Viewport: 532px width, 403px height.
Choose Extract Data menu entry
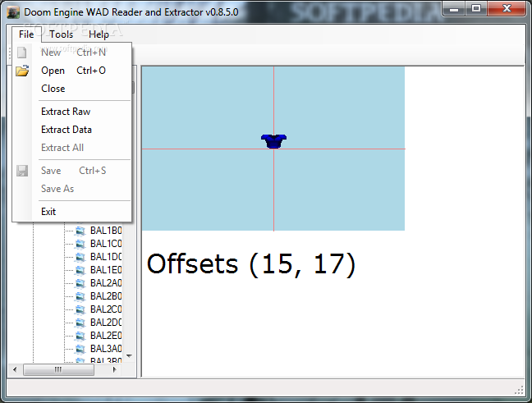coord(72,130)
